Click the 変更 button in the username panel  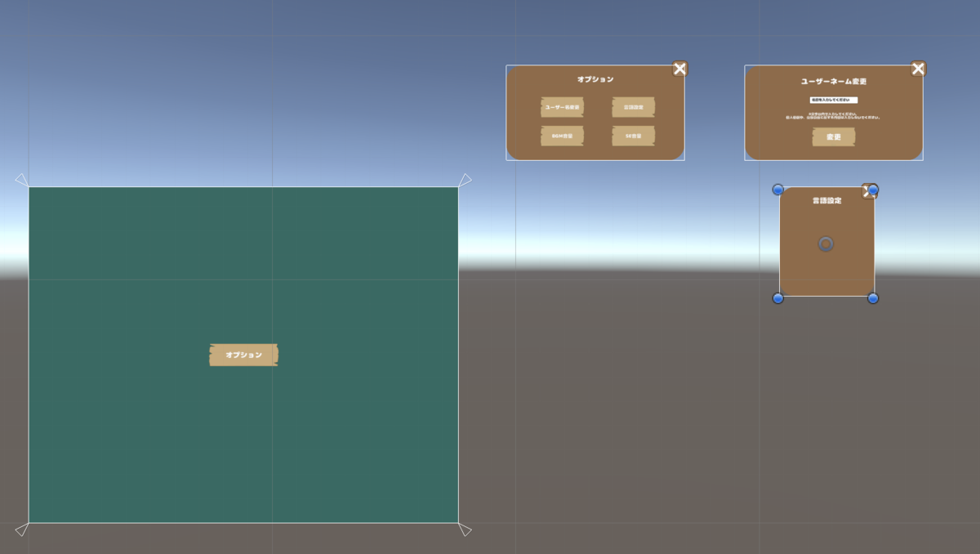pos(834,137)
